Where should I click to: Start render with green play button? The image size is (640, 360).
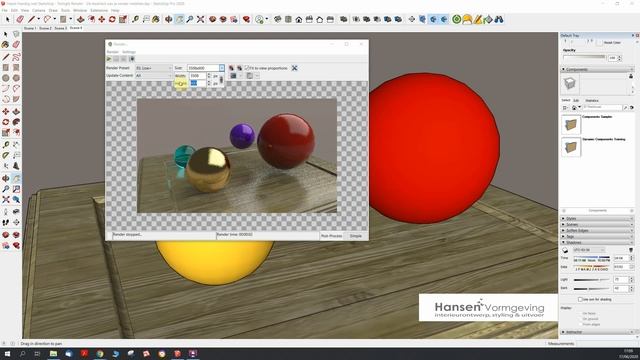109,59
